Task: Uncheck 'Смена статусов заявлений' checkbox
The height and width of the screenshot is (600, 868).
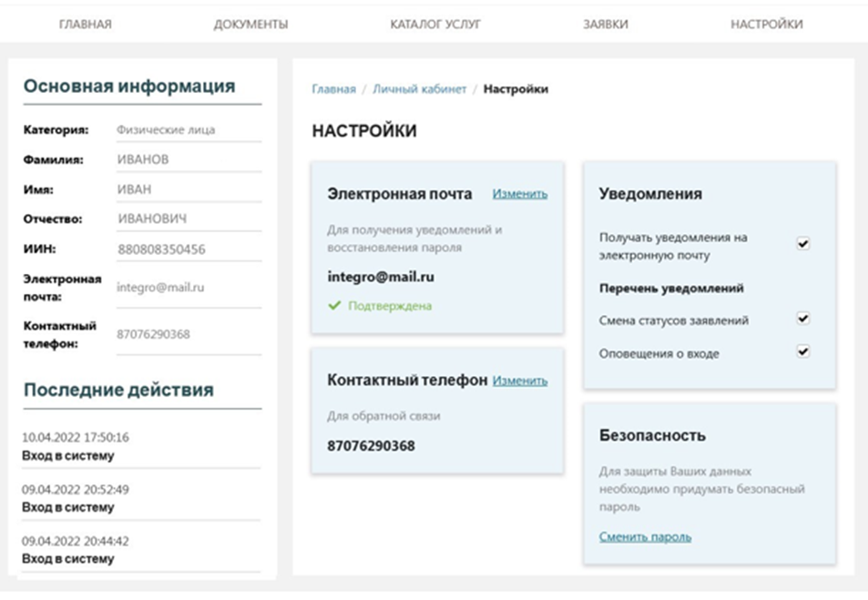Action: coord(802,320)
